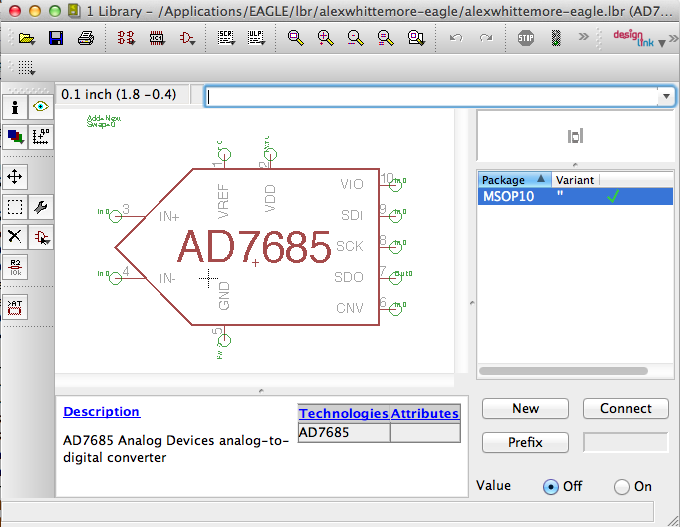The height and width of the screenshot is (527, 680).
Task: Undo the last action
Action: coord(456,38)
